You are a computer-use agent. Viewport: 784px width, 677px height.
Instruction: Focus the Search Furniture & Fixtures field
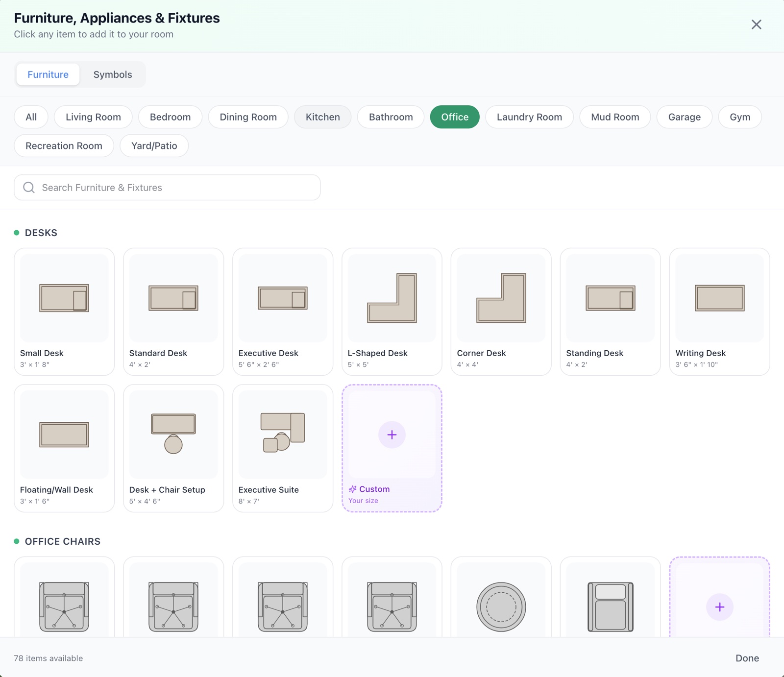tap(168, 188)
